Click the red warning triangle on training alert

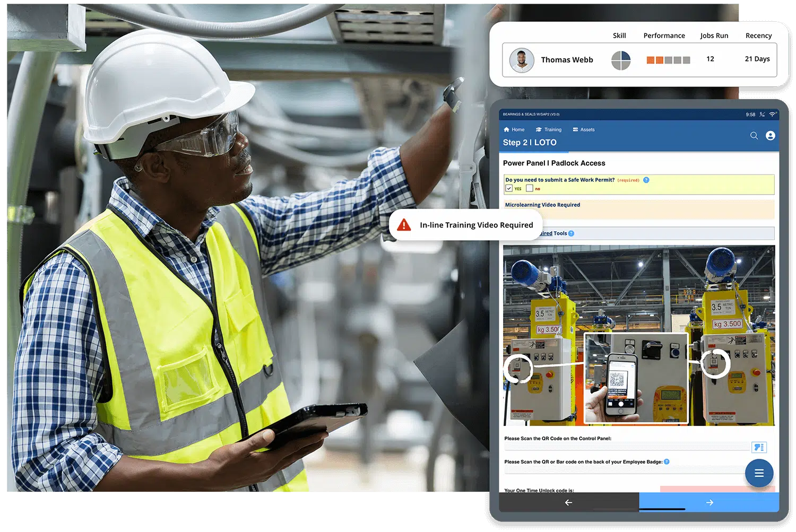[404, 225]
